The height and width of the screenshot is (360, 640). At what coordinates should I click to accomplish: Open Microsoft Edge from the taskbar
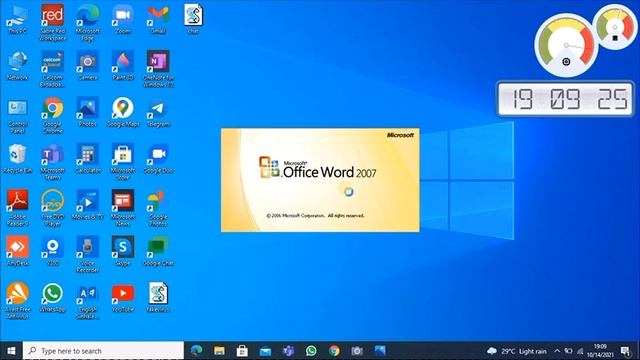coord(196,350)
